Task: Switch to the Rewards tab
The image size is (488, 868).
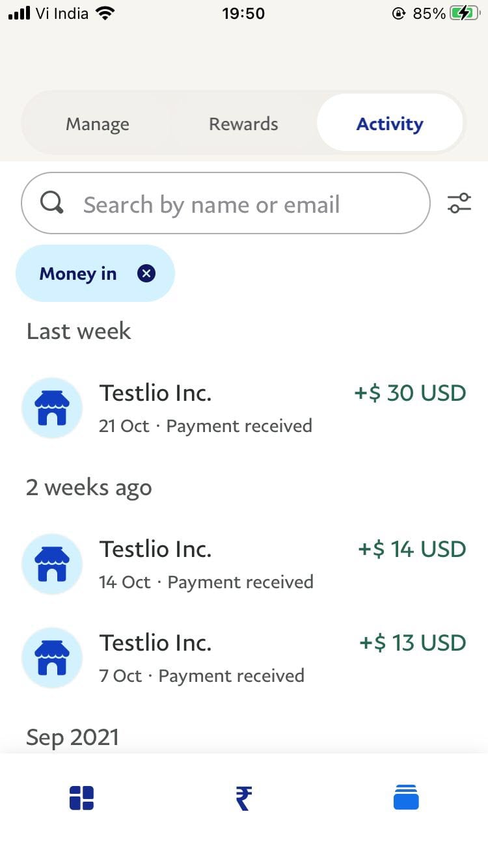Action: 243,124
